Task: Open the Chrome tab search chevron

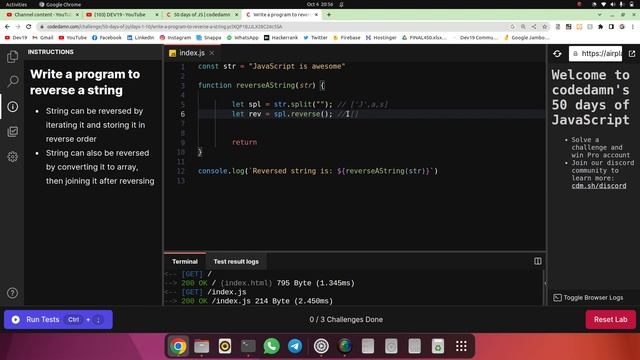Action: click(599, 15)
